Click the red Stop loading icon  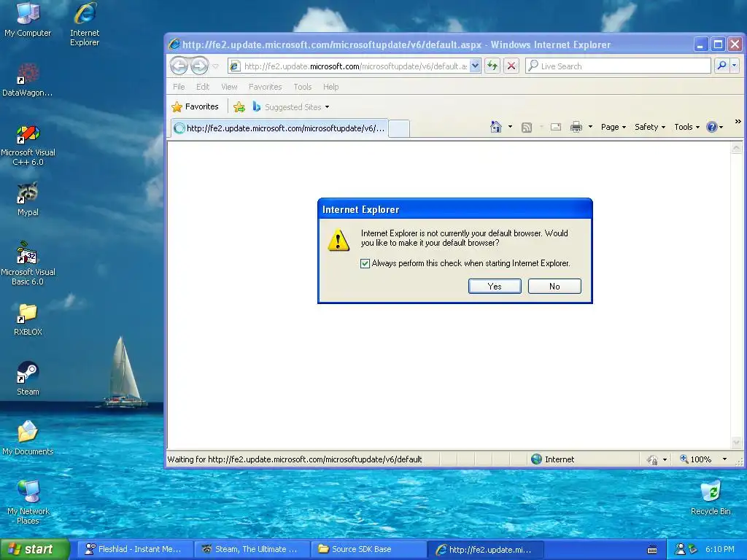511,66
